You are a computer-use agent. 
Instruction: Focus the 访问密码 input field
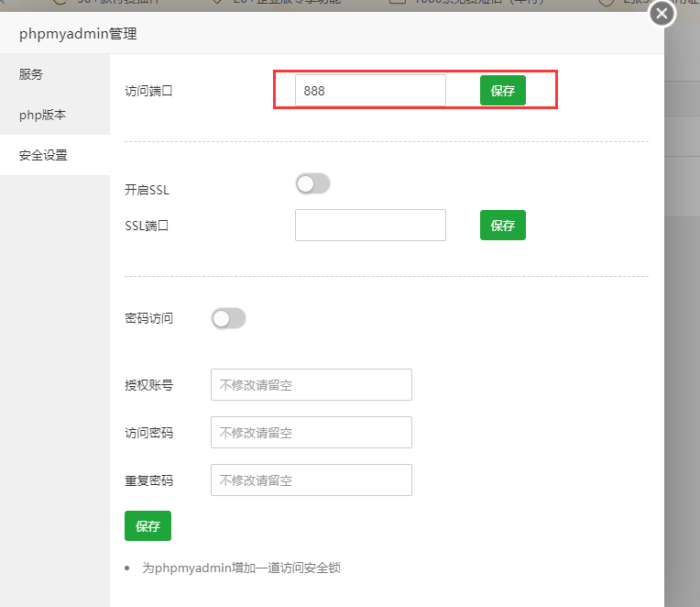click(312, 433)
